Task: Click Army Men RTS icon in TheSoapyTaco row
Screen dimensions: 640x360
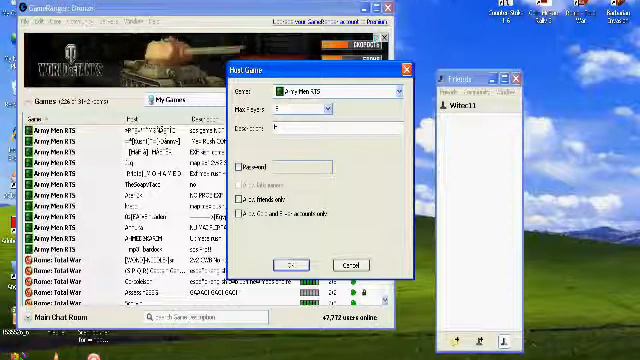Action: [29, 184]
